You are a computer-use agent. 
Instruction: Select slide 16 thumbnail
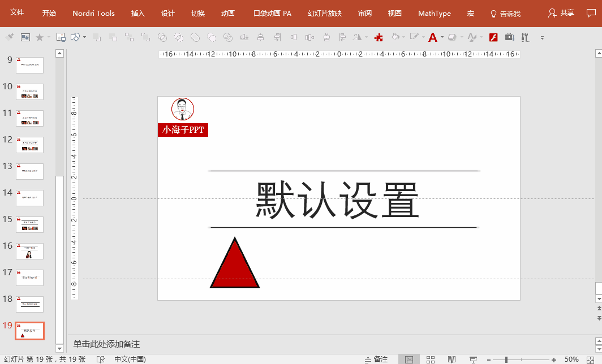[29, 251]
